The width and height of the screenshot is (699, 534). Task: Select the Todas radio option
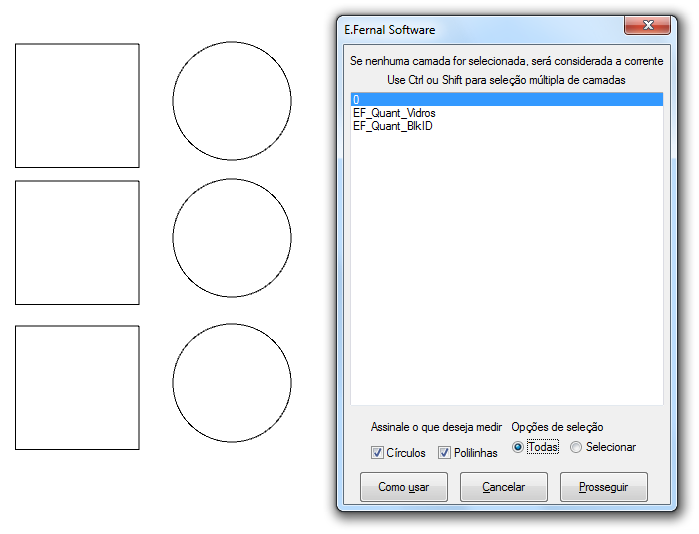click(518, 447)
